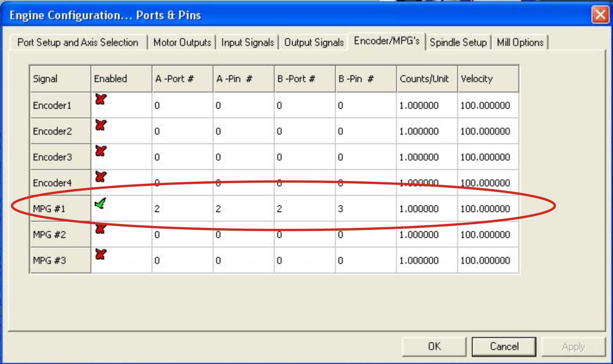The height and width of the screenshot is (364, 613).
Task: Click the red X icon for Encoder2
Action: click(x=100, y=125)
